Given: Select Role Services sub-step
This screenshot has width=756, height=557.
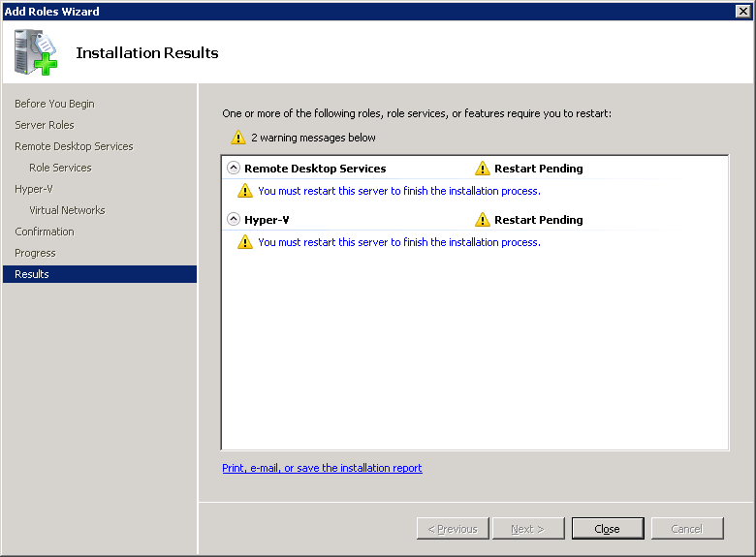Looking at the screenshot, I should point(60,168).
